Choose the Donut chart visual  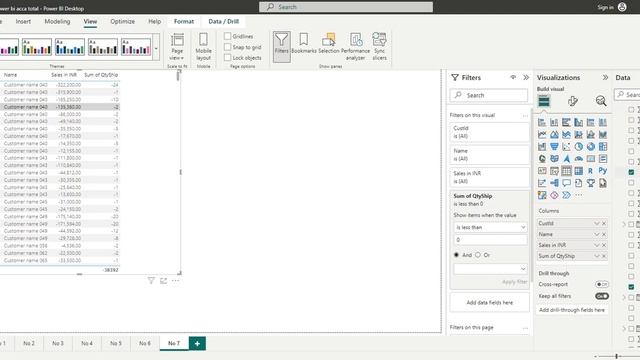click(x=591, y=147)
